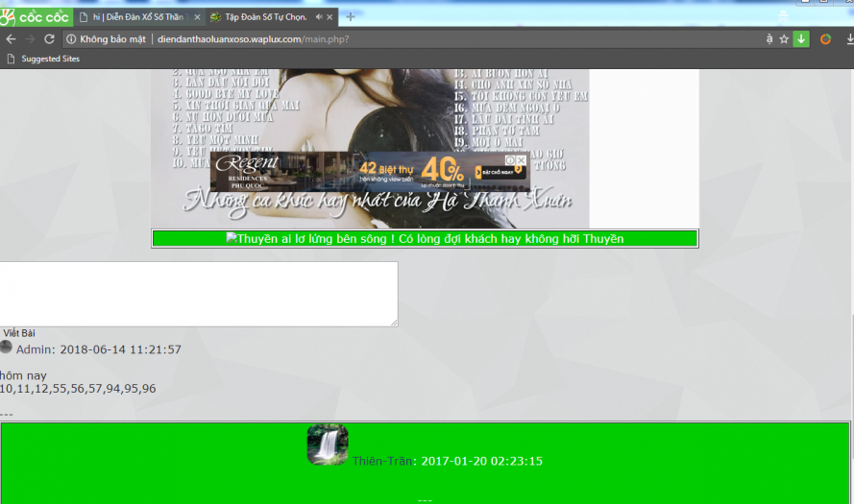Viewport: 854px width, 504px height.
Task: Go back to the previous page
Action: [11, 39]
